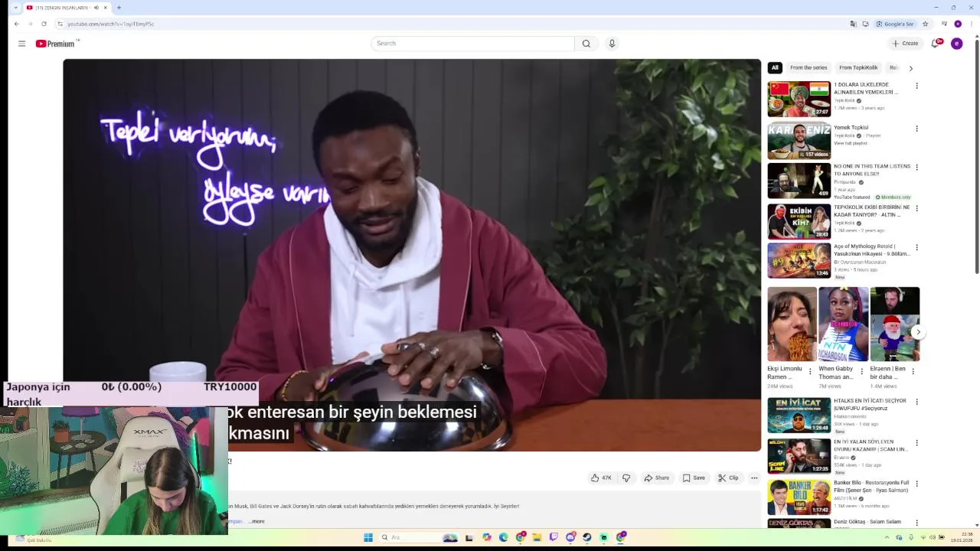Share the video
980x551 pixels.
pos(656,478)
